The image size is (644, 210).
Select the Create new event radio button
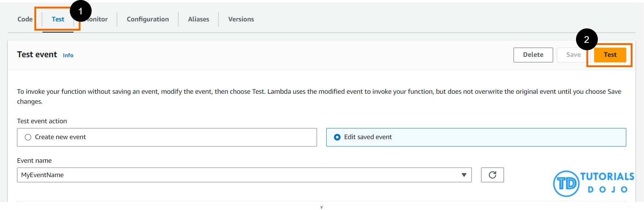[x=28, y=137]
